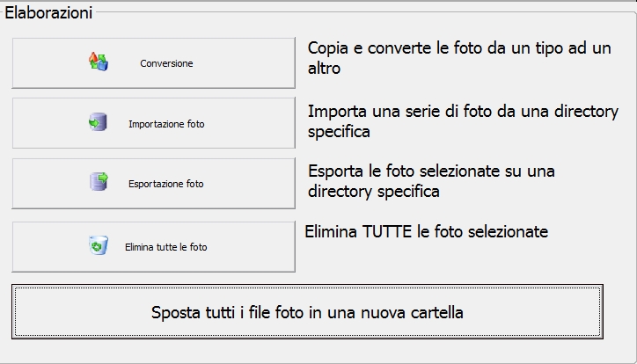This screenshot has height=364, width=637.
Task: Click the word TUTTE in delete description
Action: (387, 232)
